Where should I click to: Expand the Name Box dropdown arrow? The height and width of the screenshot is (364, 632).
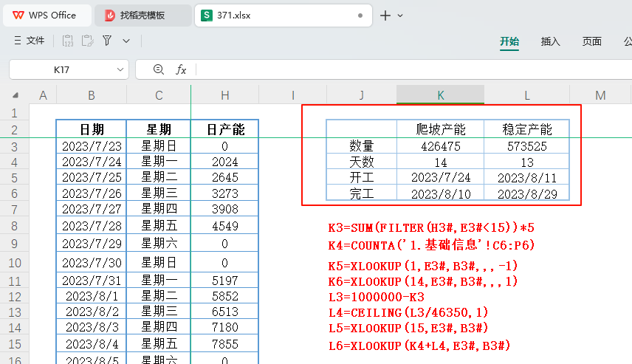click(x=120, y=69)
